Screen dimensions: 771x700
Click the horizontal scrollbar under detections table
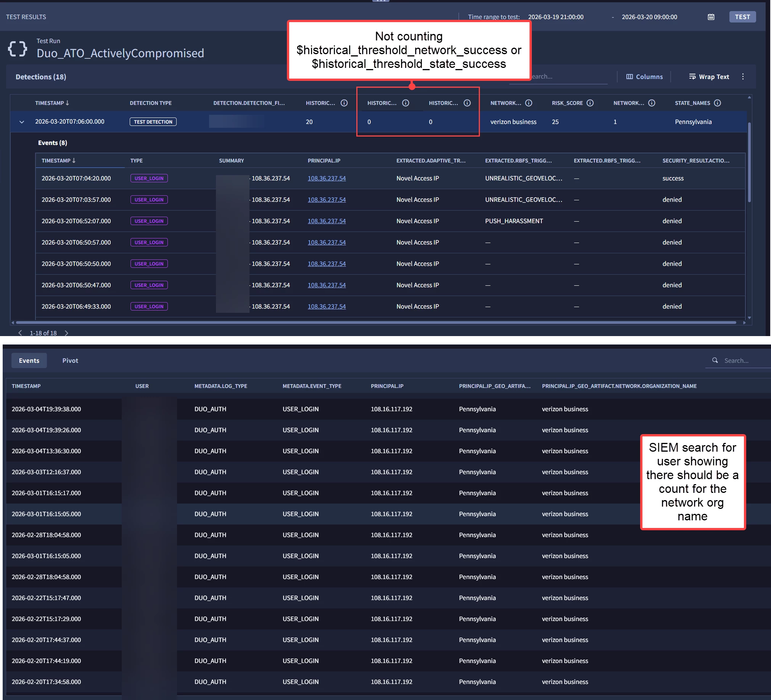pos(375,322)
